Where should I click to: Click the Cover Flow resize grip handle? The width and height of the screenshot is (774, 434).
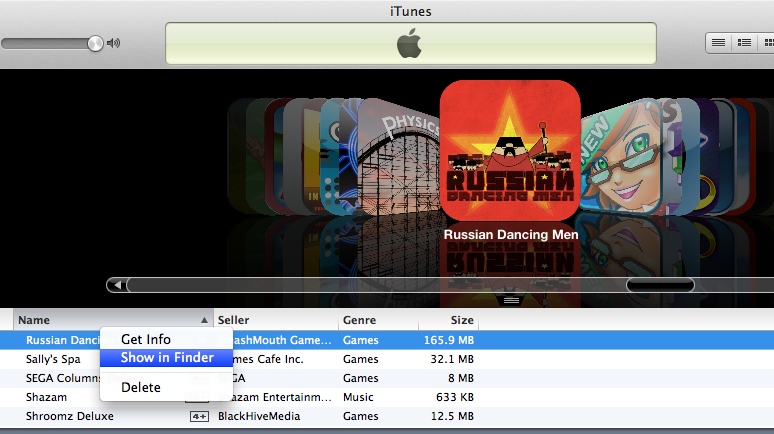tap(511, 300)
